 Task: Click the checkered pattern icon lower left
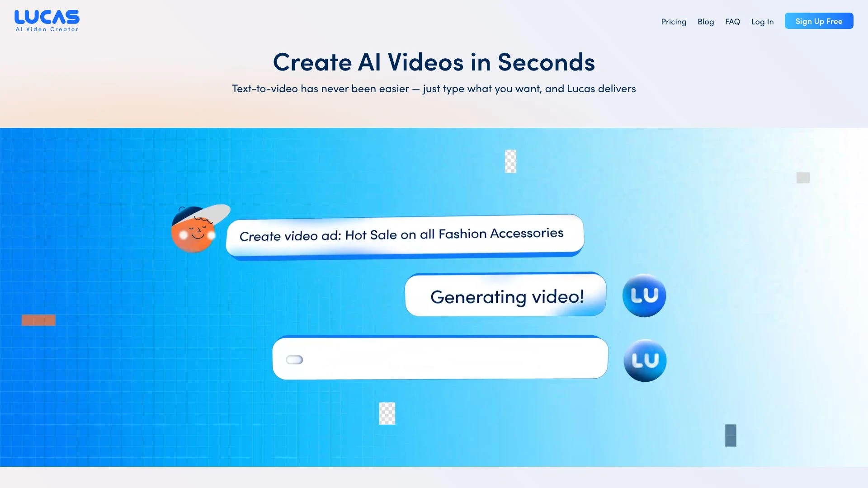pyautogui.click(x=387, y=413)
